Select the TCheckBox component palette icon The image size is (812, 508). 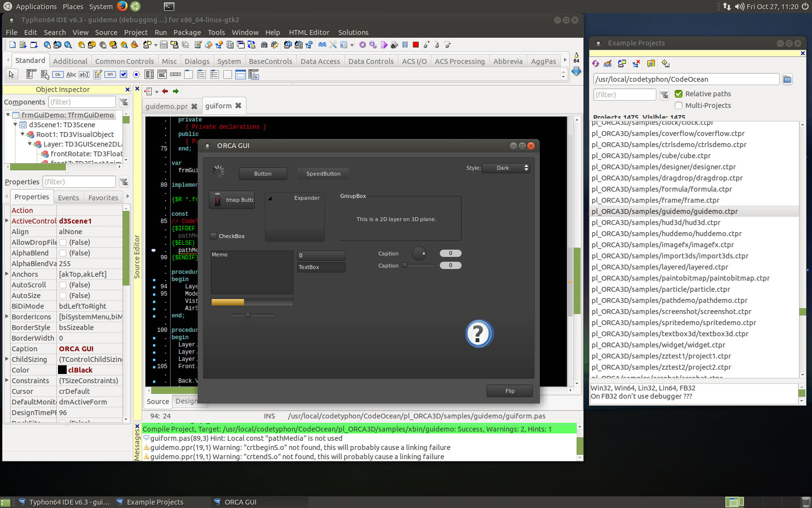(x=123, y=75)
